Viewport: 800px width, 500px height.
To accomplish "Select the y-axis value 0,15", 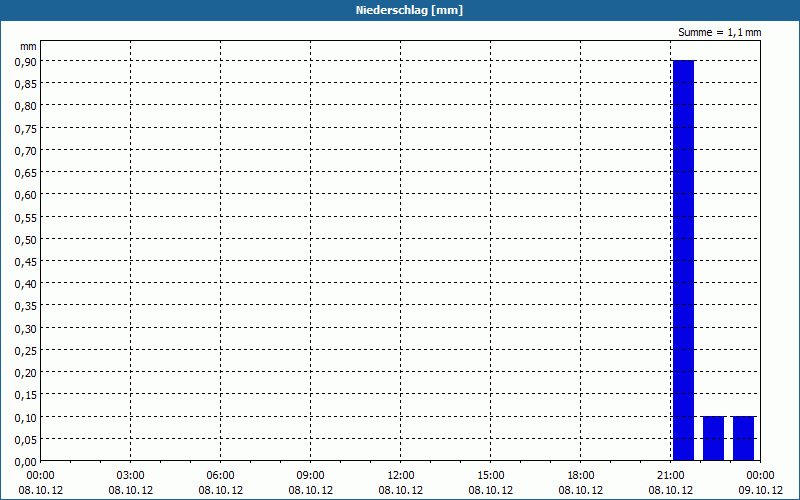I will tap(26, 395).
